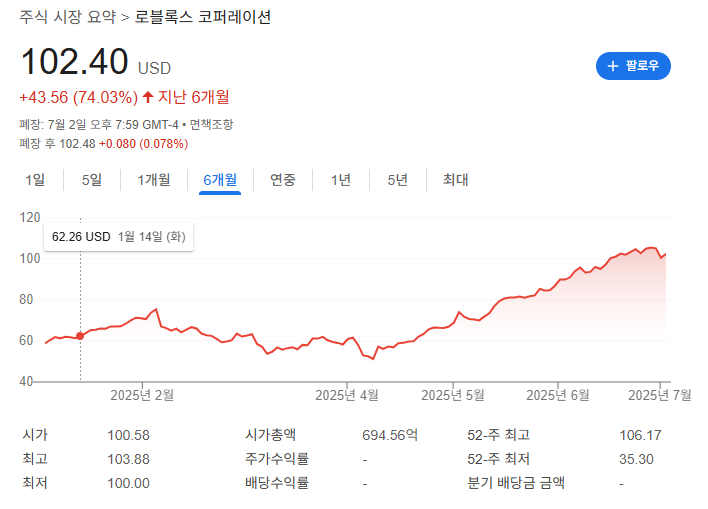Click the 52-주 최고 value 106.17

tap(640, 435)
